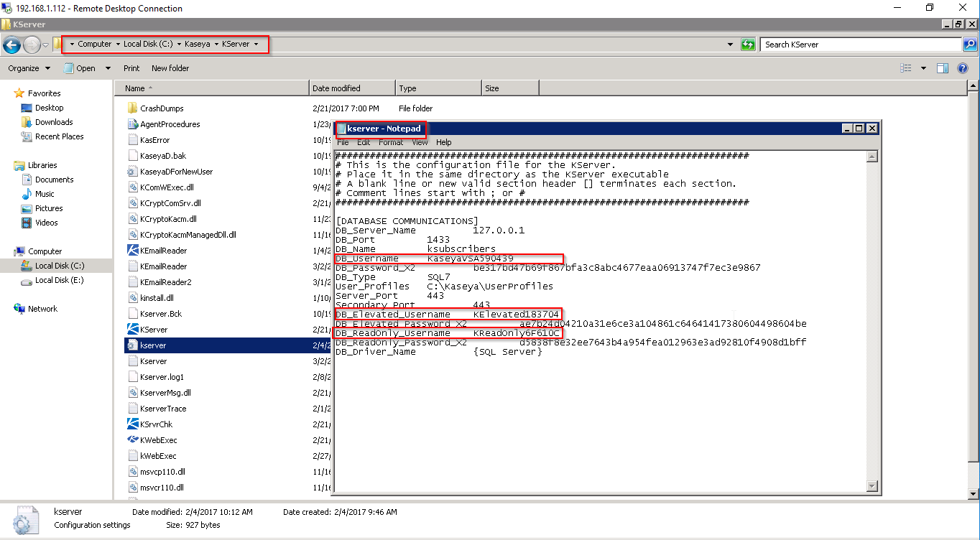
Task: Click the Libraries icon in sidebar
Action: point(19,165)
